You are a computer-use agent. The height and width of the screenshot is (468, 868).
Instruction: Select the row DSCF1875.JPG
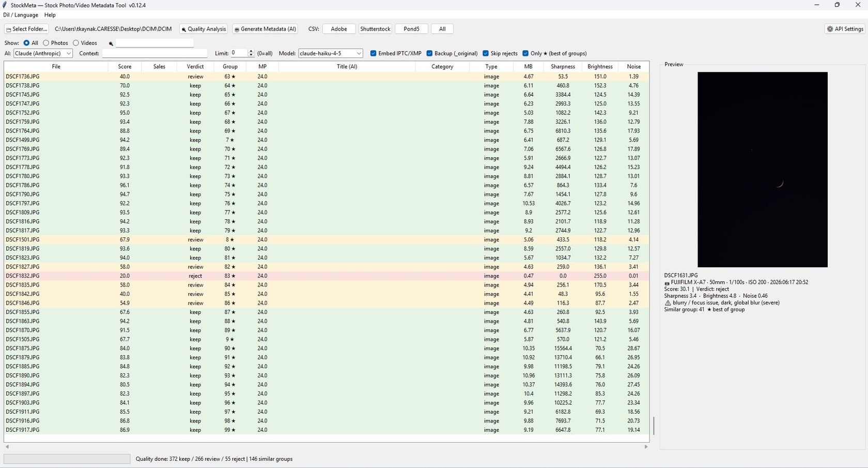point(327,349)
